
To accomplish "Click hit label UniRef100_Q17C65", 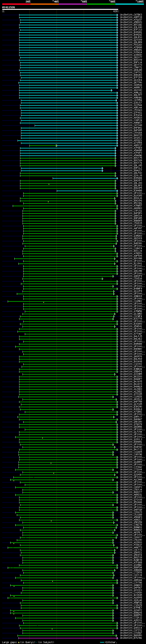I will [x=131, y=404].
